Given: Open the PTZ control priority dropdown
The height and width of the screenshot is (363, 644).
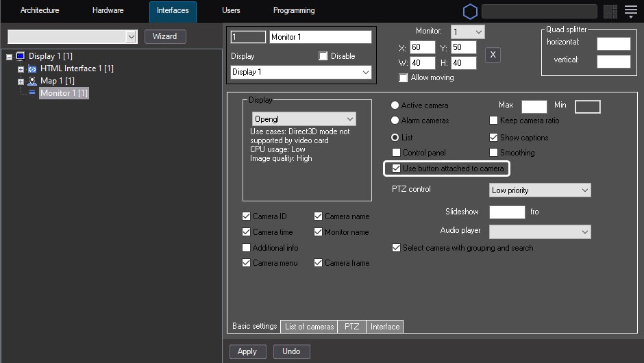Looking at the screenshot, I should click(x=540, y=190).
